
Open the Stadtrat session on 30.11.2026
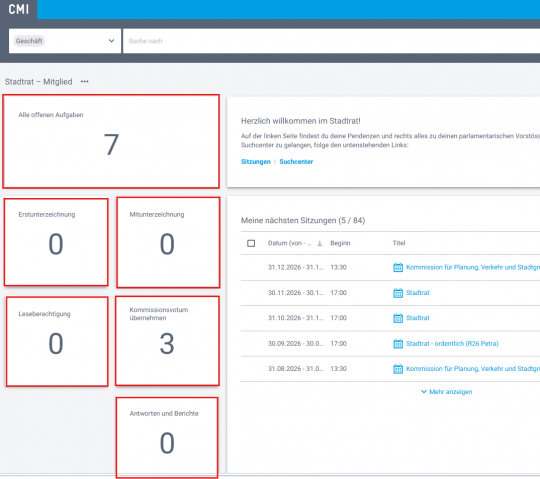click(x=418, y=293)
